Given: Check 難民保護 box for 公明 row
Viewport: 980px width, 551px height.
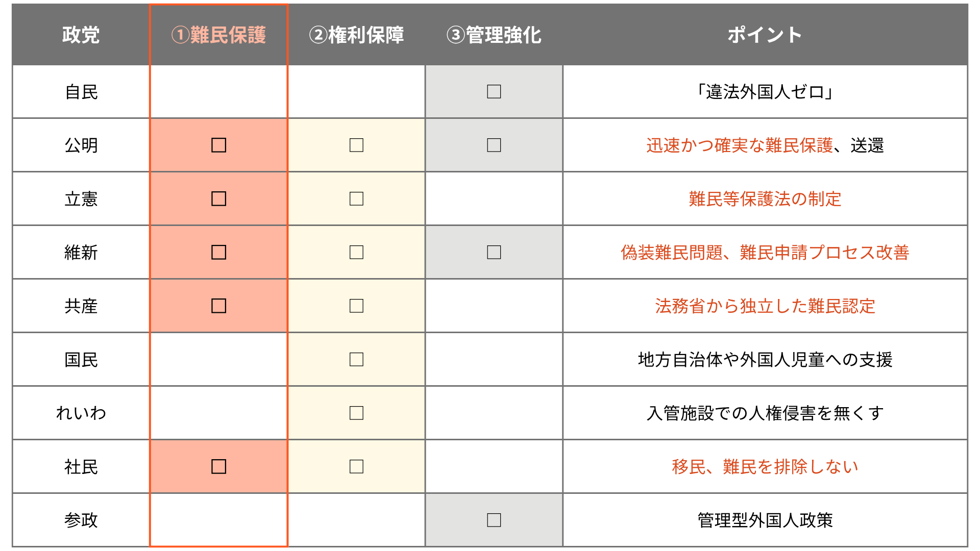Looking at the screenshot, I should click(218, 145).
